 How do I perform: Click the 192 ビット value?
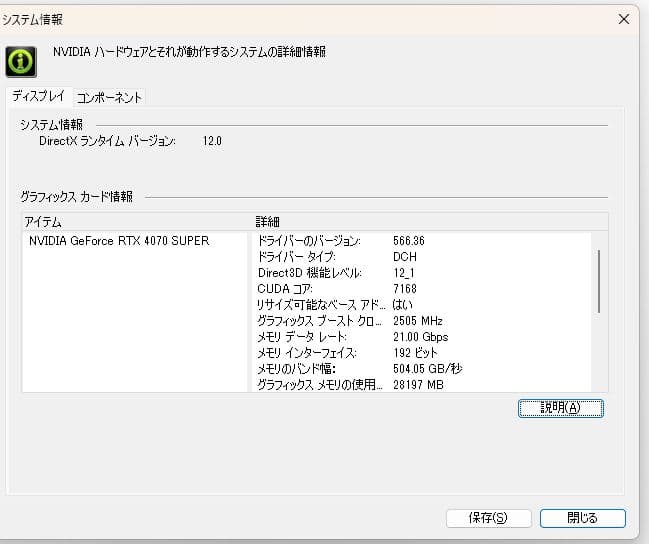tap(415, 353)
